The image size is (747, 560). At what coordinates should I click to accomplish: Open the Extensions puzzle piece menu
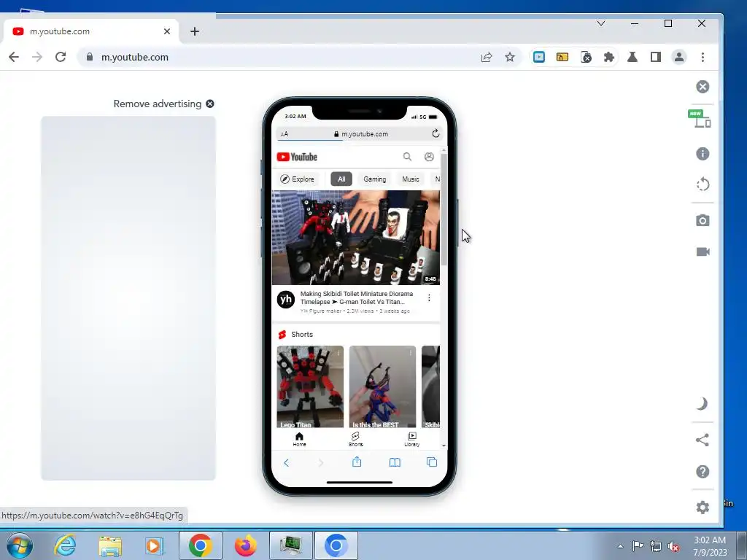pos(609,57)
